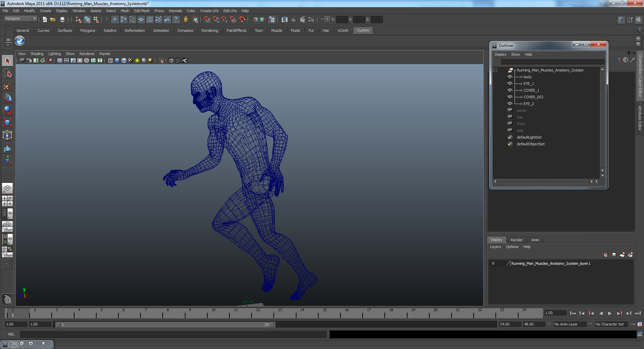Open the No Anim Layer dropdown
The image size is (644, 349).
point(570,325)
